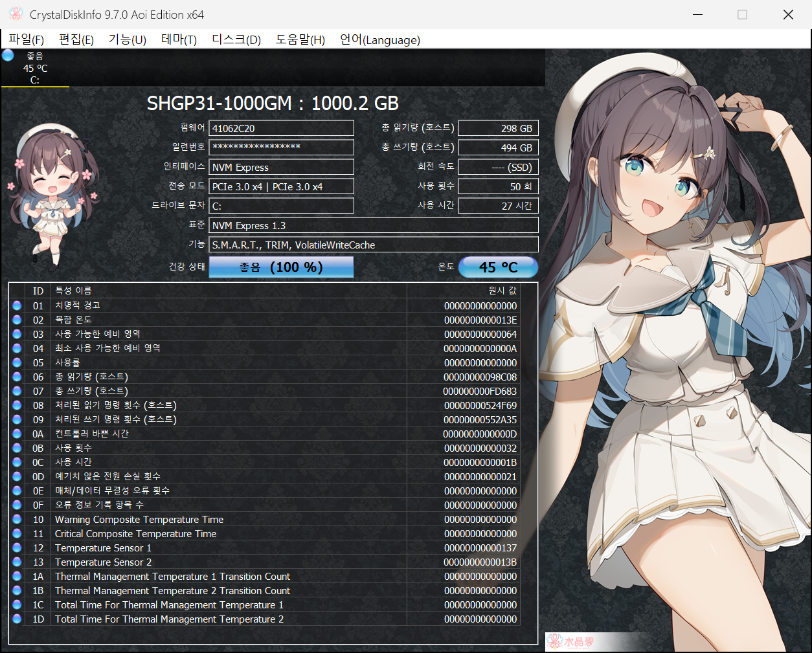
Task: Minimize the CrystalDiskInfo window
Action: 697,14
